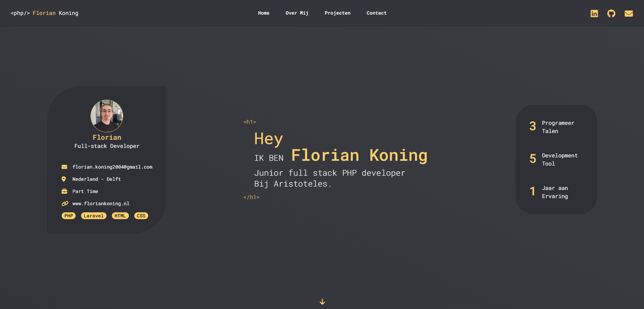This screenshot has height=309, width=644.
Task: Open the Contact menu link
Action: 376,13
